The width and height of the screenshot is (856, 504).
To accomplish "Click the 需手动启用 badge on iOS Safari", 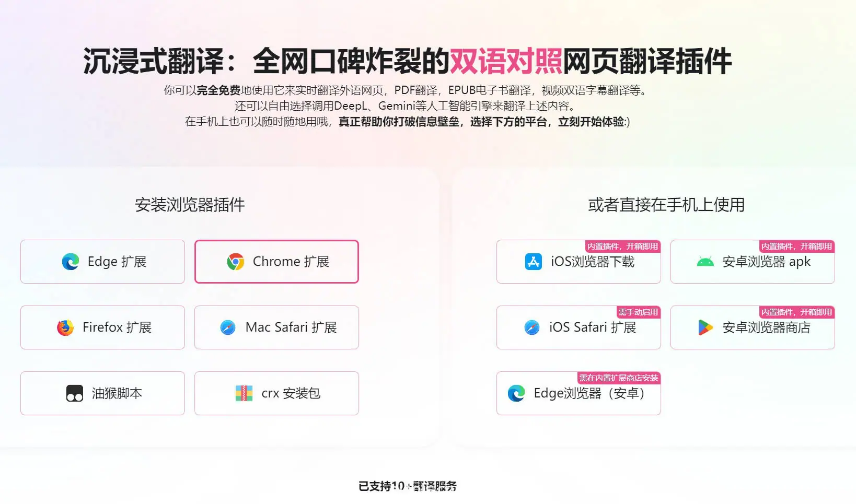I will 638,312.
